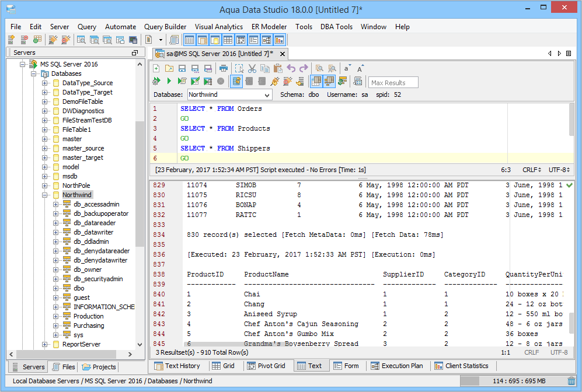Screen dimensions: 582x392
Task: Click the Print icon in editor toolbar
Action: 223,68
